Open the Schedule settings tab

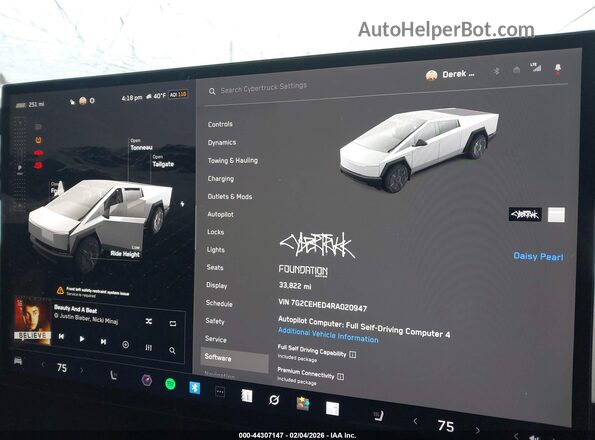tap(219, 303)
